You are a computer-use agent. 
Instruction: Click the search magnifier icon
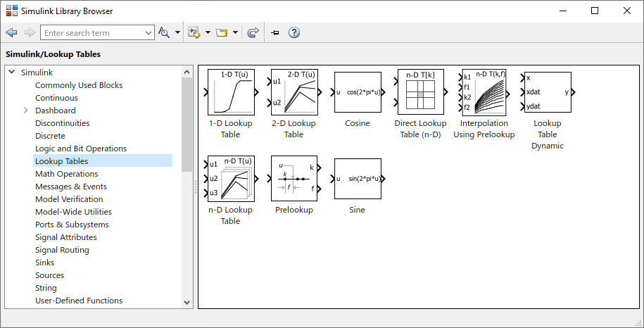pos(164,33)
